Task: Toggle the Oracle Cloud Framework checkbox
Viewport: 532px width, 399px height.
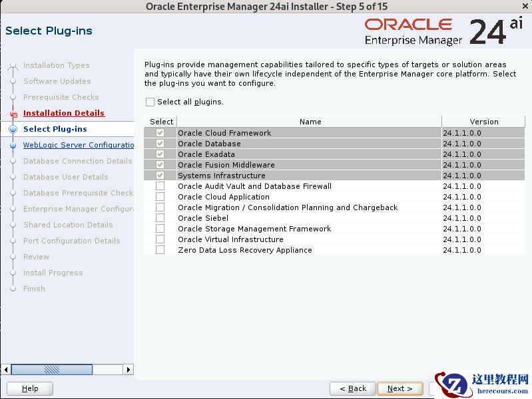Action: (x=160, y=133)
